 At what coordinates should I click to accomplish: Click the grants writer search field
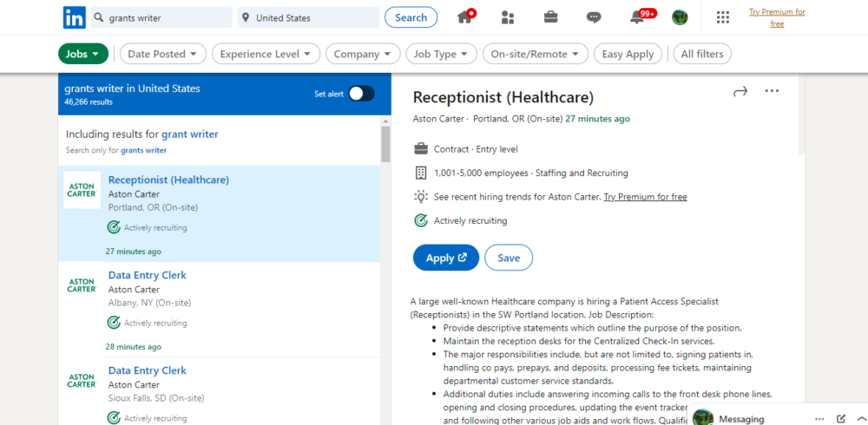pyautogui.click(x=165, y=17)
